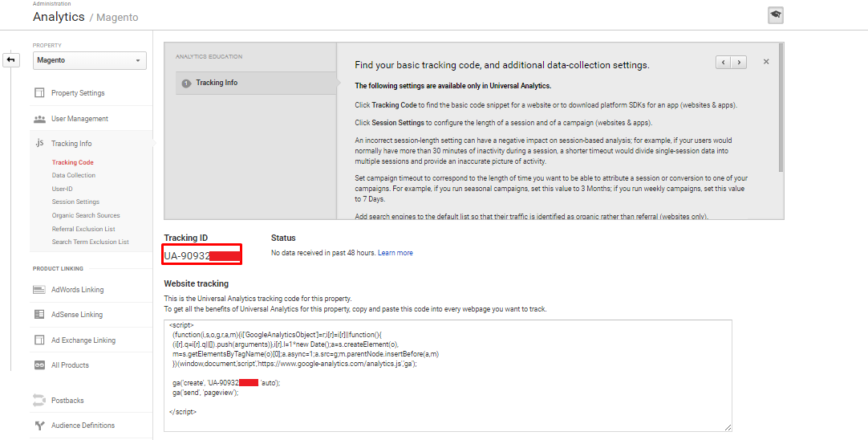Select Tracking Code submenu item
Viewport: 868px width, 440px height.
(x=72, y=162)
